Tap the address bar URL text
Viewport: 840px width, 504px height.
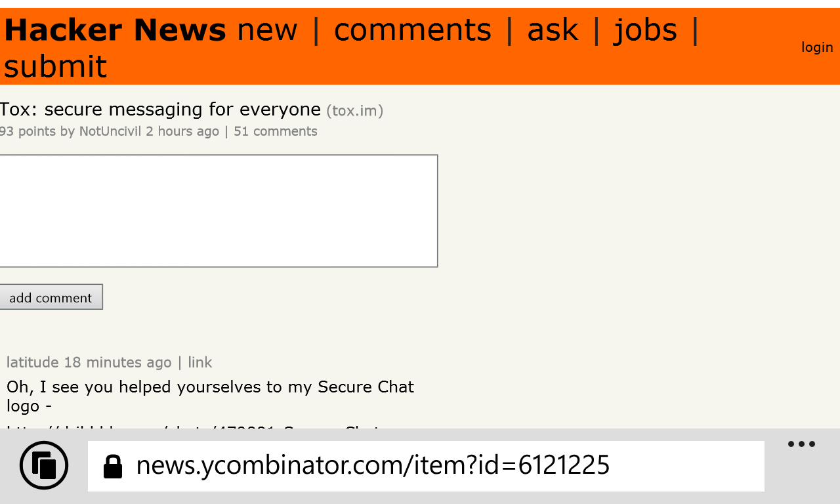click(373, 466)
